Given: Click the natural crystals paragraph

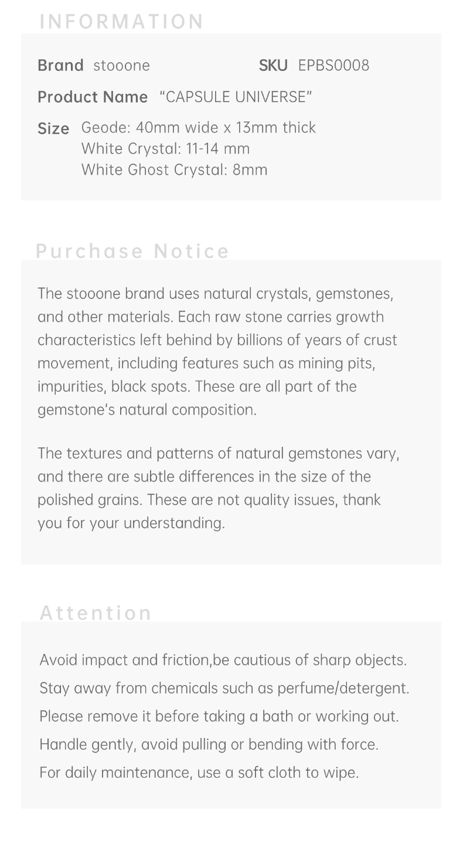Looking at the screenshot, I should pos(217,351).
